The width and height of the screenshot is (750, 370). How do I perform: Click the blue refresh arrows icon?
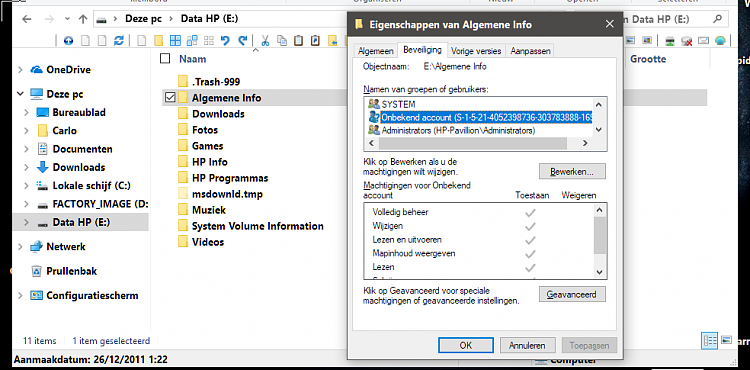[118, 41]
